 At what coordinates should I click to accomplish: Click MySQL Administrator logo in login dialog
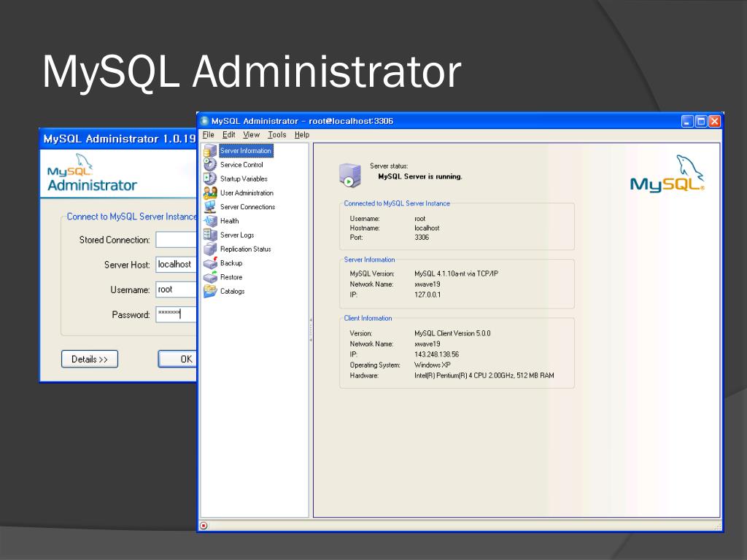coord(92,174)
